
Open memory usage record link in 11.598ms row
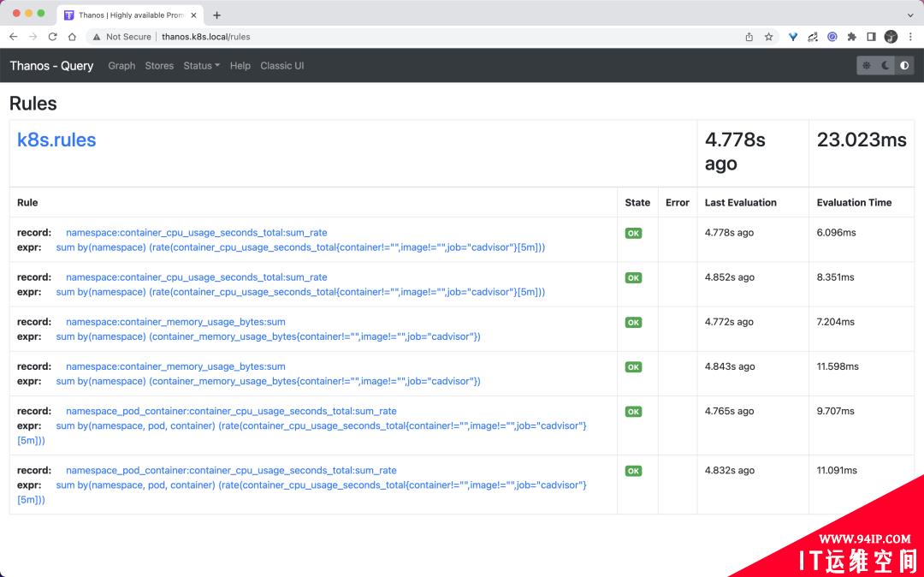tap(175, 366)
